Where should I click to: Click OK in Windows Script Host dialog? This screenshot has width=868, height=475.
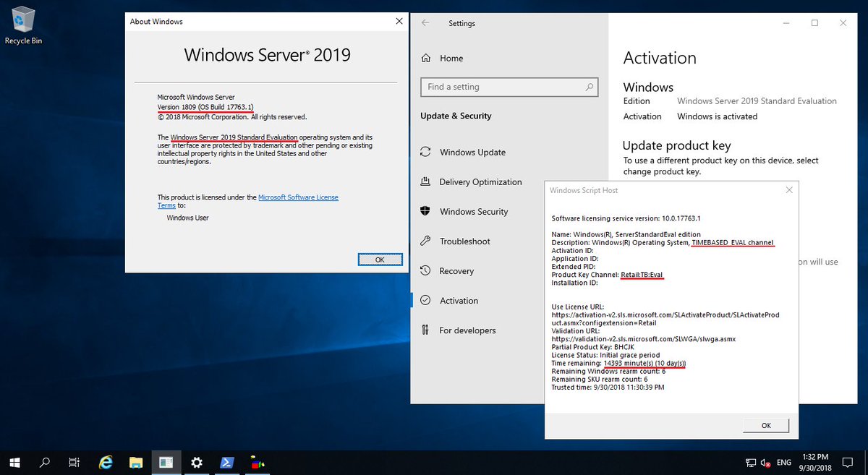coord(766,426)
